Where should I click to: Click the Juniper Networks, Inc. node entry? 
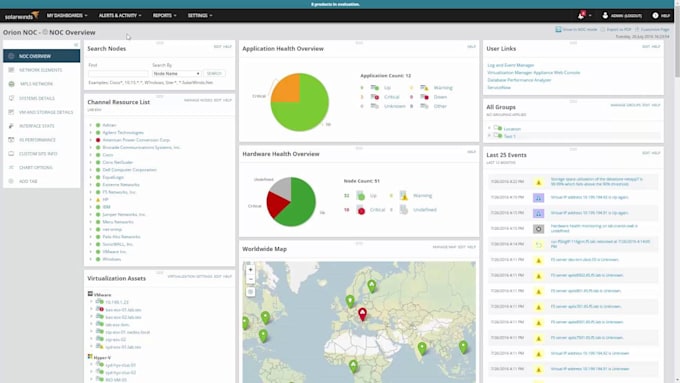click(124, 214)
